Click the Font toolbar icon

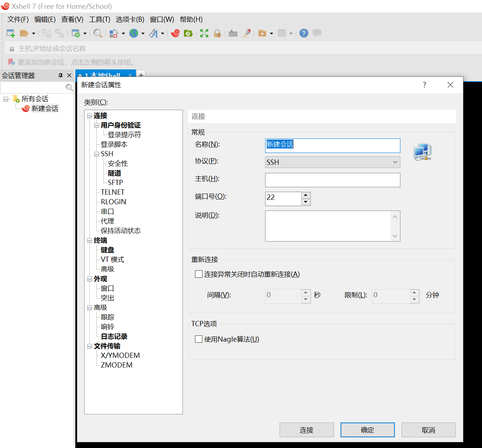click(153, 33)
